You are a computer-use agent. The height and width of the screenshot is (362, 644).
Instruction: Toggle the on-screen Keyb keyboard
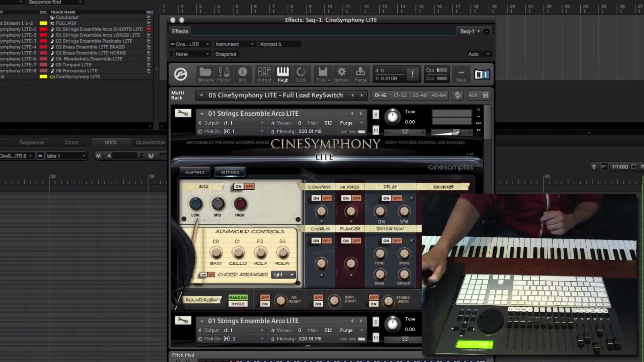(283, 74)
